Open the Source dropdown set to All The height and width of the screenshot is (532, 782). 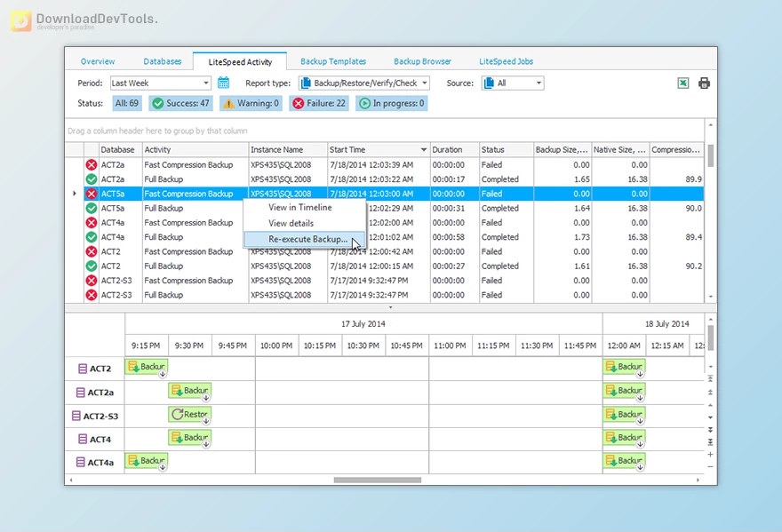[x=512, y=83]
